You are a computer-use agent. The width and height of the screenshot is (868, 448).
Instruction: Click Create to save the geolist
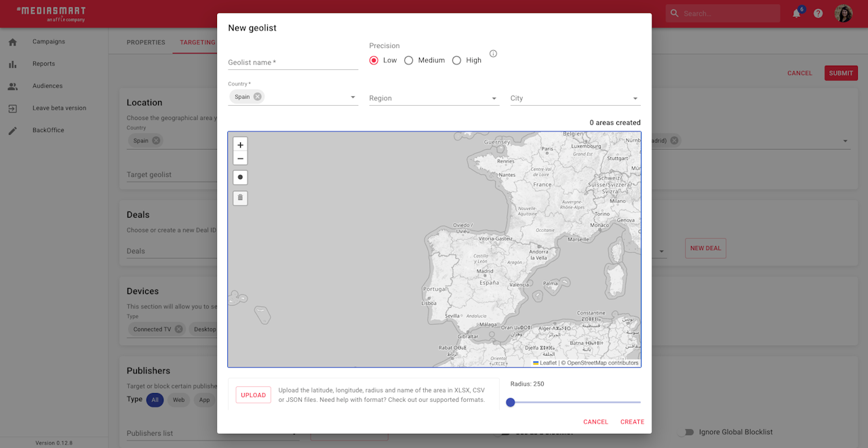coord(632,422)
